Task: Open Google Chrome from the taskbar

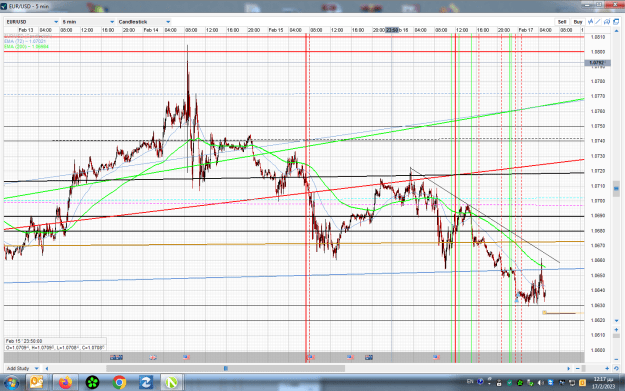Action: (119, 383)
